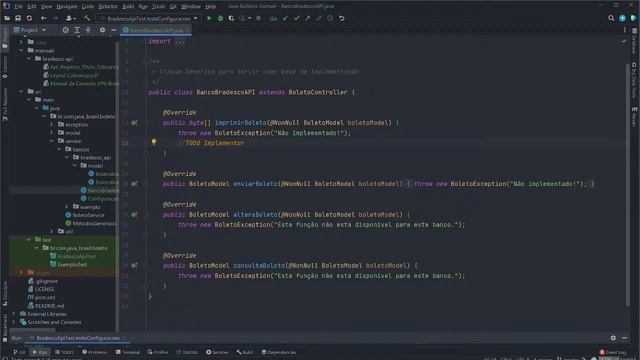Open the Dependencies tool window
The image size is (640, 360).
pyautogui.click(x=279, y=352)
